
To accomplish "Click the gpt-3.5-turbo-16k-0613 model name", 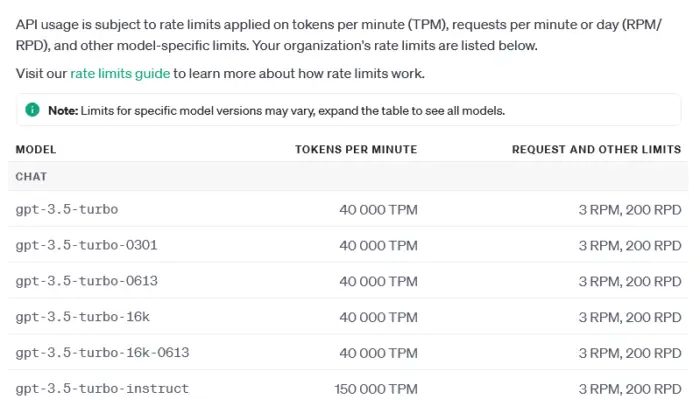I will (103, 353).
